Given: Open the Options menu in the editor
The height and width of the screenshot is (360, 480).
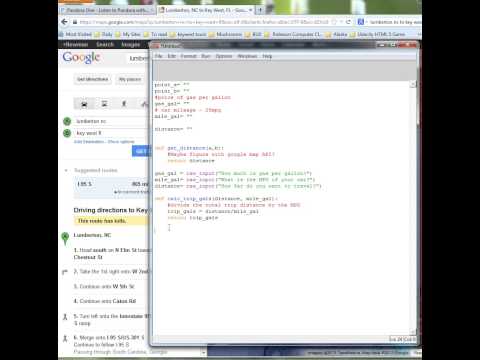Looking at the screenshot, I should coord(224,56).
